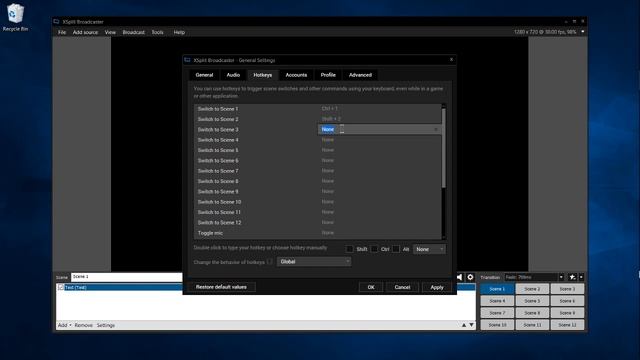Toggle the Text source visibility checkbox
Viewport: 640px width, 360px height.
[x=60, y=287]
